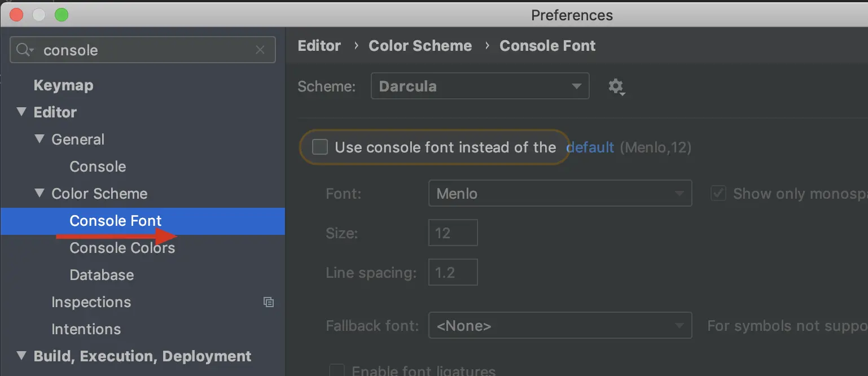
Task: Click the 'default' font link
Action: point(590,147)
